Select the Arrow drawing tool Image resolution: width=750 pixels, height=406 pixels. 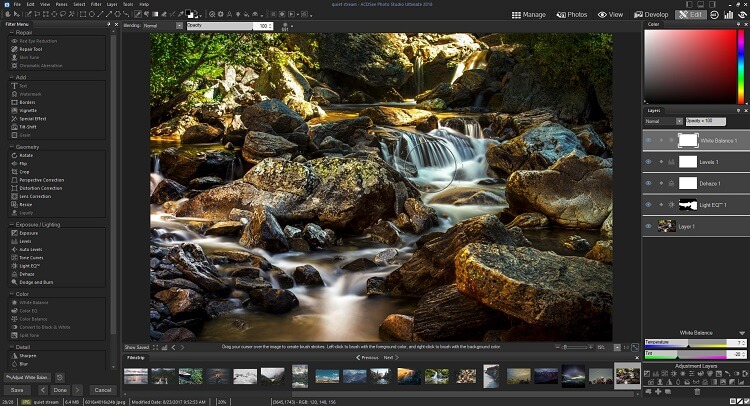109,14
